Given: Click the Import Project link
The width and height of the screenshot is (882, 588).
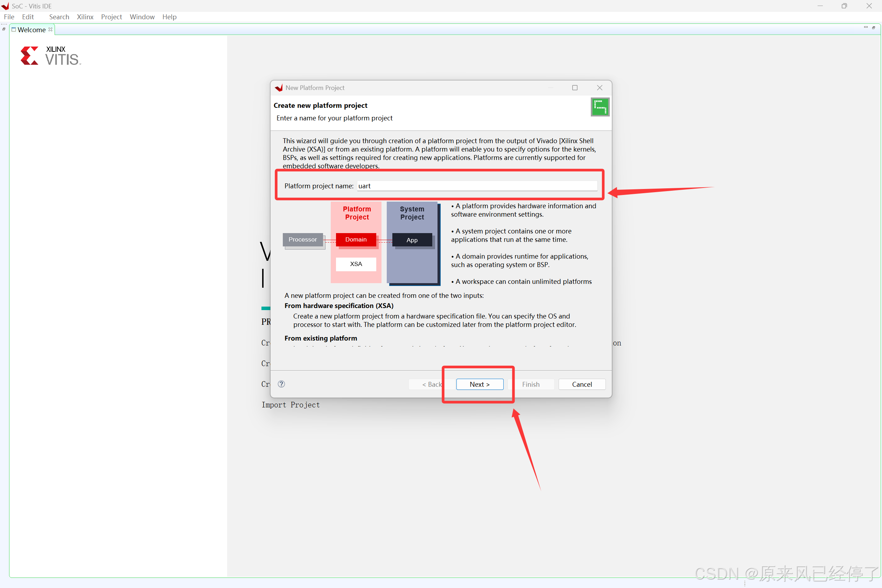Looking at the screenshot, I should click(x=290, y=405).
